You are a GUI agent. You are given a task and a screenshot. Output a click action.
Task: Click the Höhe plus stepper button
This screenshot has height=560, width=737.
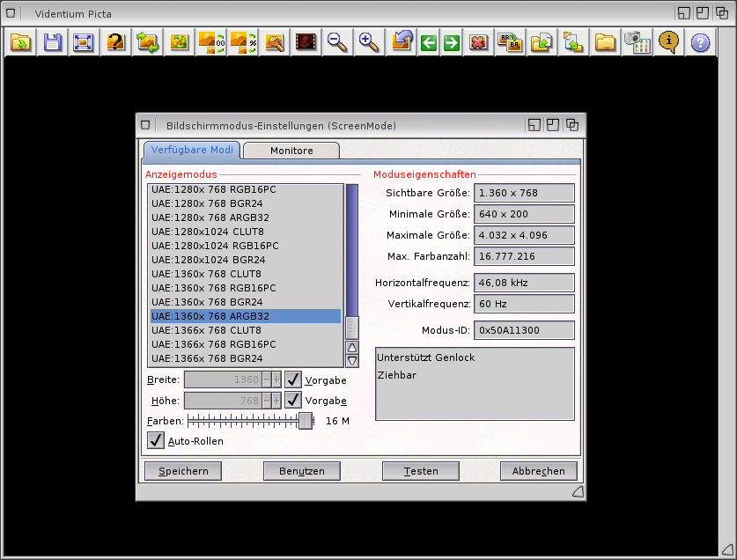(x=276, y=400)
